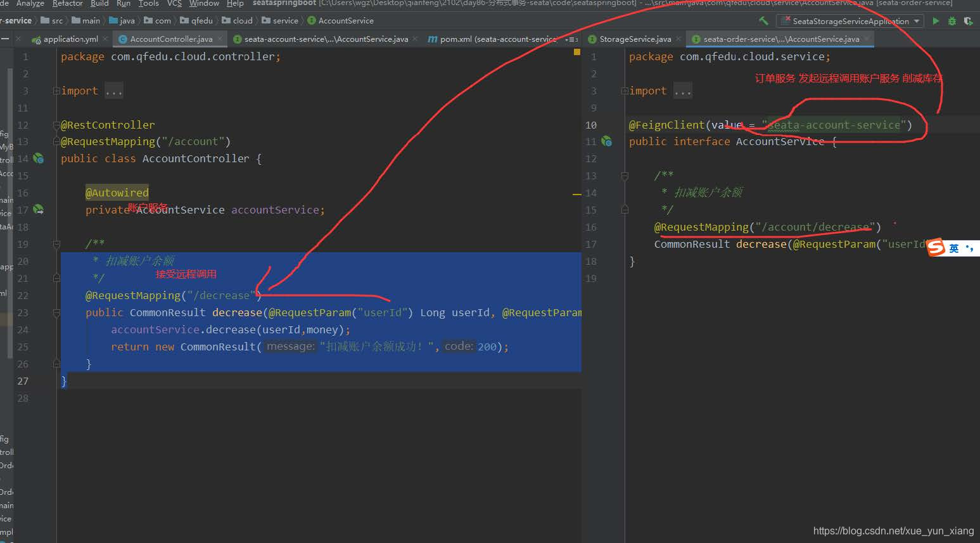
Task: Collapse the Javadoc comment at line 13, right editor
Action: click(625, 176)
